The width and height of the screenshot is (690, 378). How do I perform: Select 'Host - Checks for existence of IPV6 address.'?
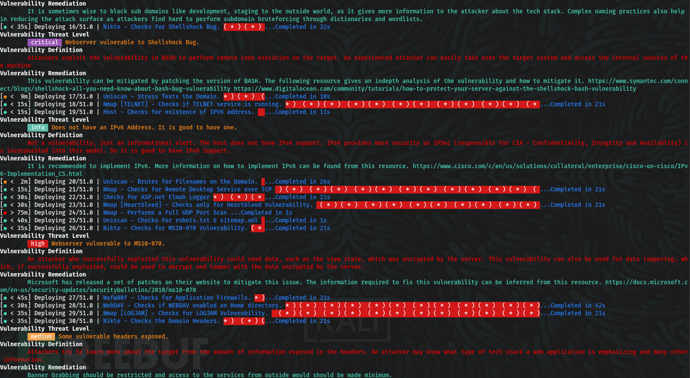coord(178,112)
